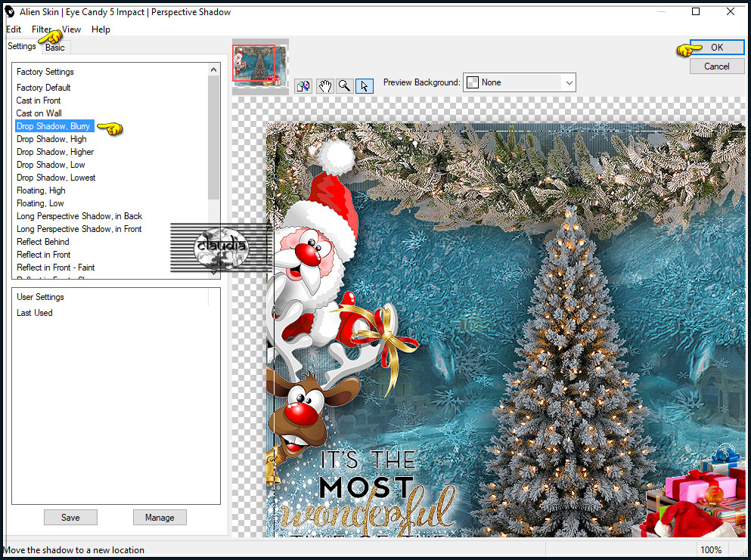
Task: Open the Preview Background dropdown
Action: click(519, 82)
